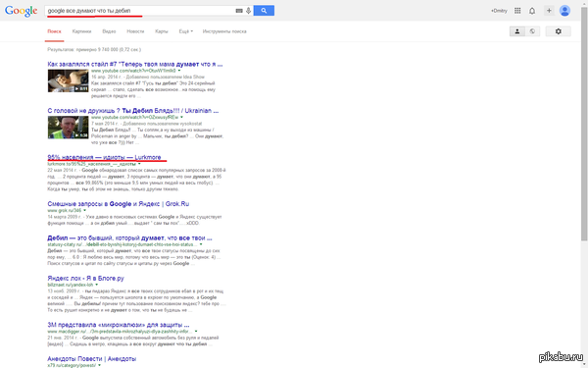Image resolution: width=588 pixels, height=368 pixels.
Task: Open Инструменты поиска options
Action: [224, 31]
